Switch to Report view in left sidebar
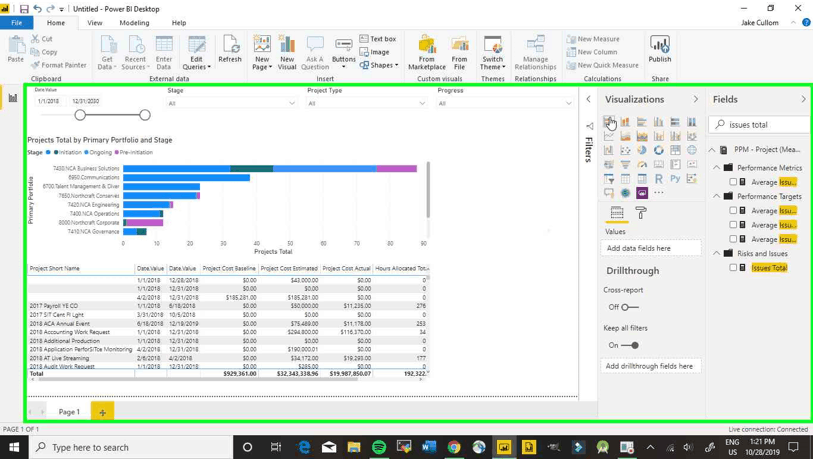This screenshot has height=460, width=814. click(12, 98)
